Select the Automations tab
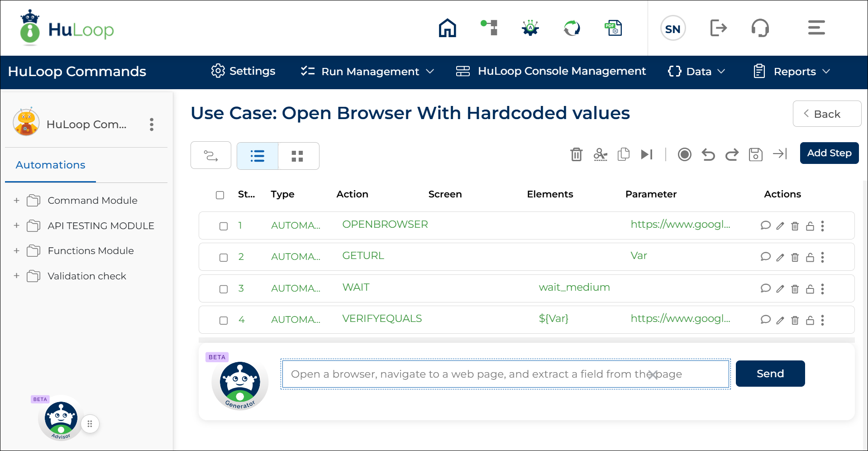This screenshot has width=868, height=451. pyautogui.click(x=50, y=165)
